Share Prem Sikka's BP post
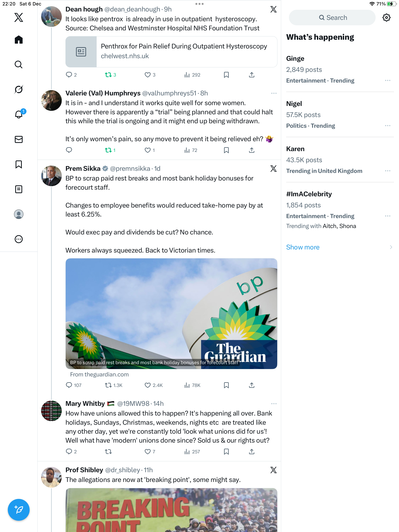The image size is (399, 532). coord(252,385)
